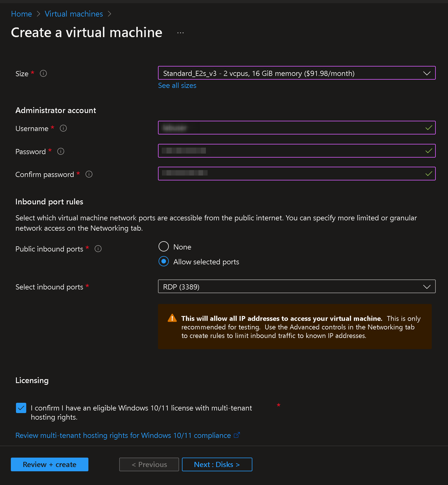Viewport: 448px width, 485px height.
Task: Open the Virtual machines breadcrumb
Action: [x=74, y=14]
